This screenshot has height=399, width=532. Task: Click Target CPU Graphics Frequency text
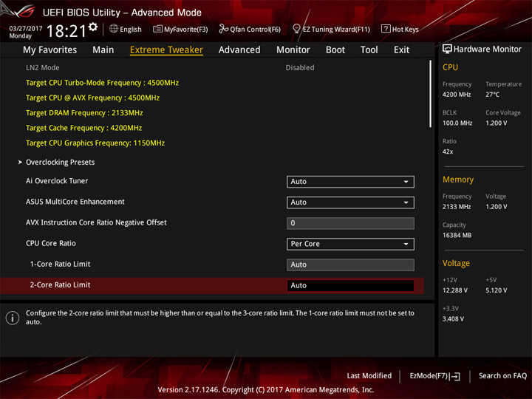(95, 143)
